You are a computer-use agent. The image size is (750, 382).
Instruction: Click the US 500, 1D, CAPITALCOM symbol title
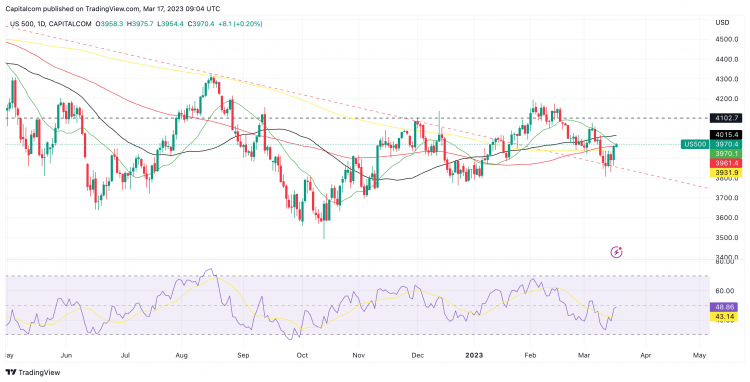point(51,23)
